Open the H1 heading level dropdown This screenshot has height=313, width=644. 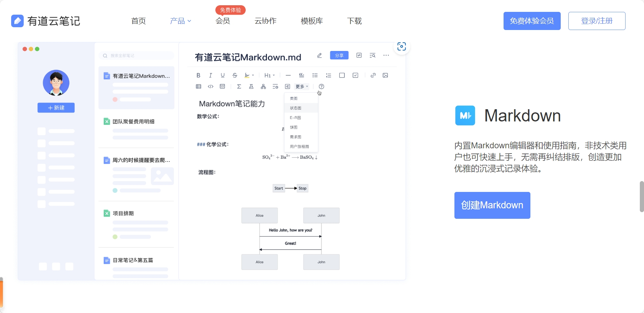(270, 75)
